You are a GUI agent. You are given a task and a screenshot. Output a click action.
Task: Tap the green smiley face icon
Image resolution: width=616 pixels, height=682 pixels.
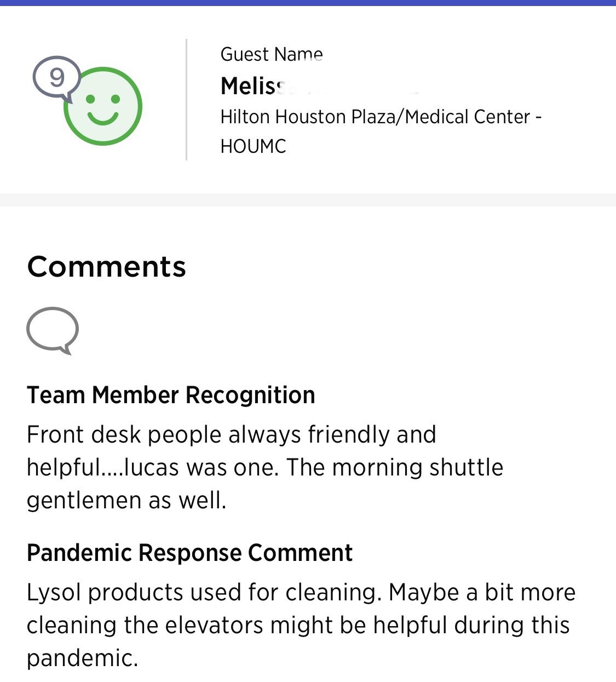(103, 106)
